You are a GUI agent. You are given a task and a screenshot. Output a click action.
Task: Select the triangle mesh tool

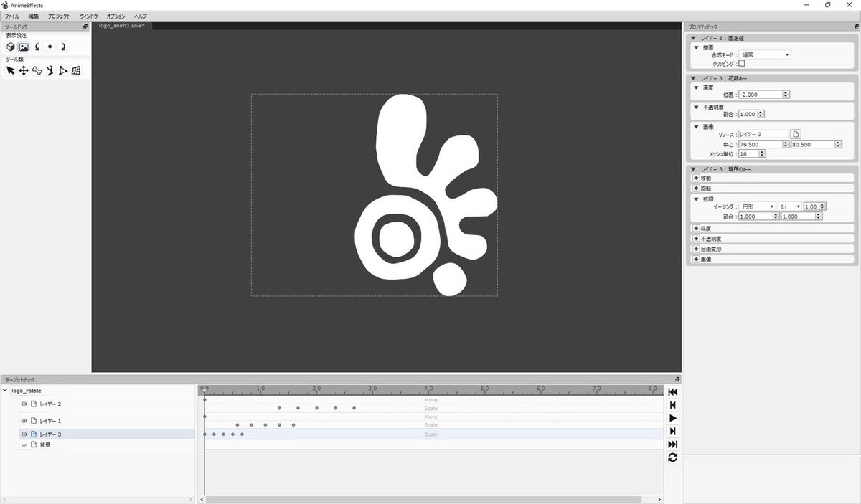coord(63,70)
